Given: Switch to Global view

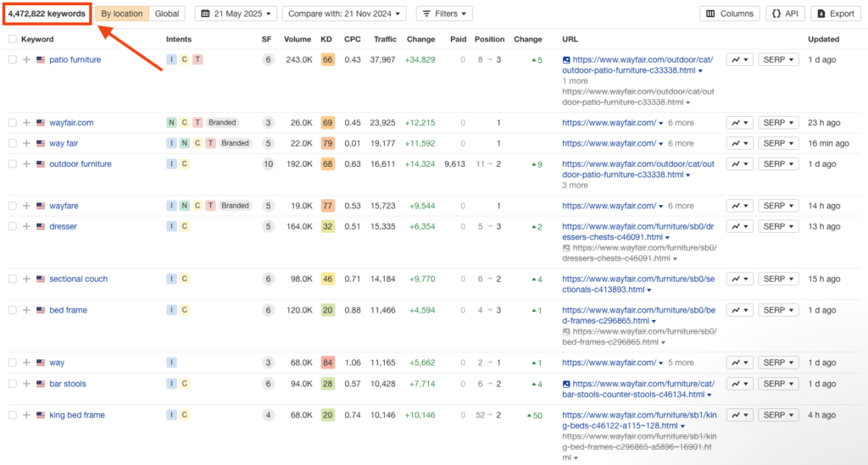Looking at the screenshot, I should pos(167,14).
